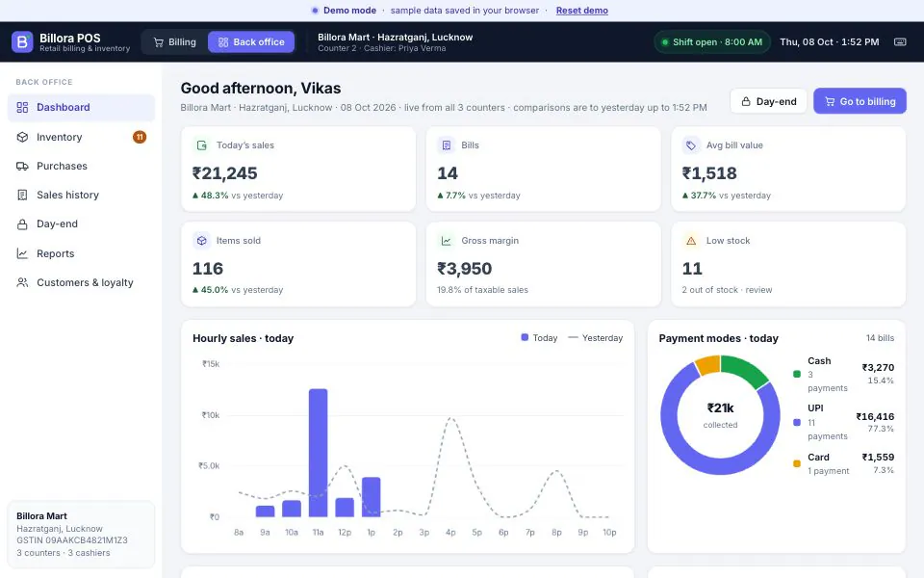Open Purchases in the sidebar
The width and height of the screenshot is (924, 578).
pos(81,167)
